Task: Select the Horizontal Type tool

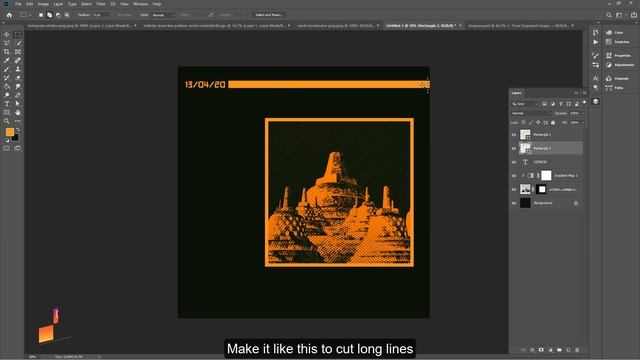Action: 7,104
